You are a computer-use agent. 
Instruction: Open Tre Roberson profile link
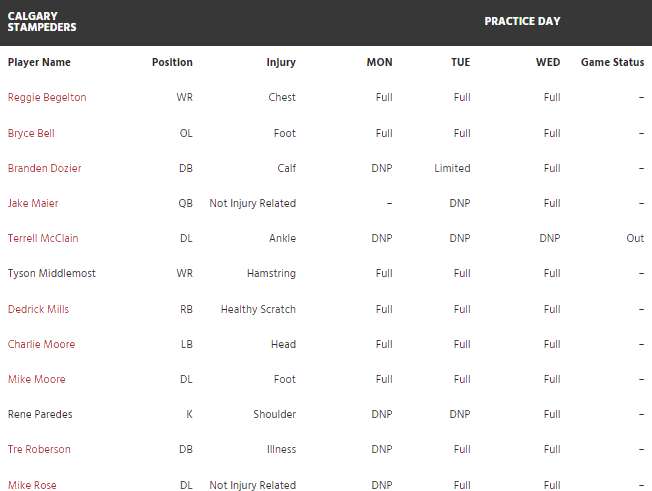(39, 449)
